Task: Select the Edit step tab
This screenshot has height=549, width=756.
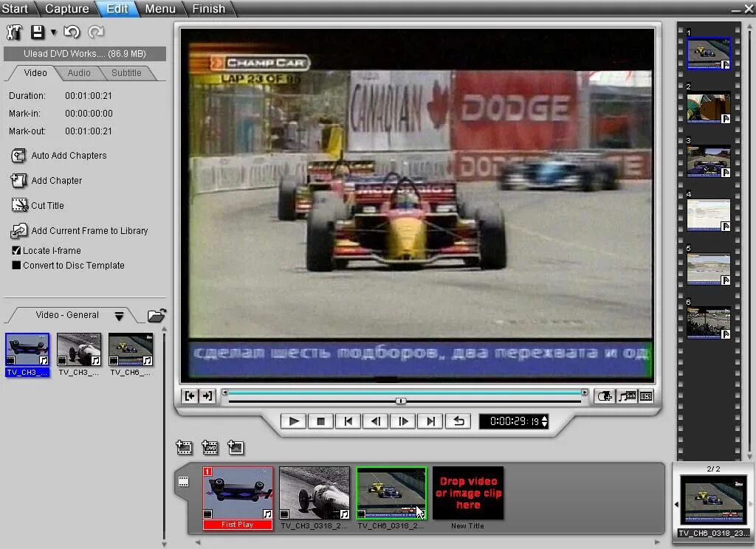Action: click(117, 9)
